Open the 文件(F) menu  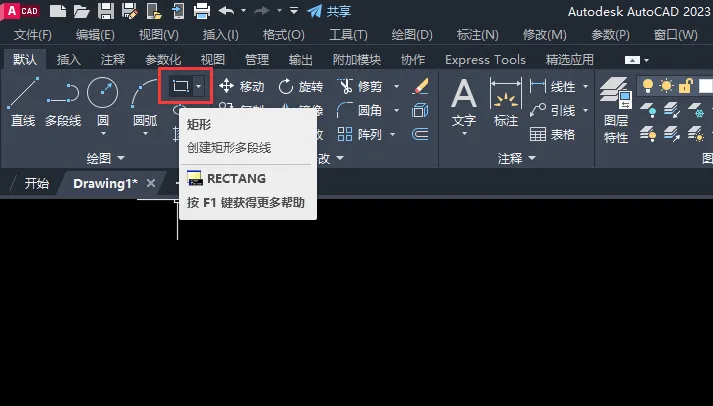pyautogui.click(x=33, y=35)
